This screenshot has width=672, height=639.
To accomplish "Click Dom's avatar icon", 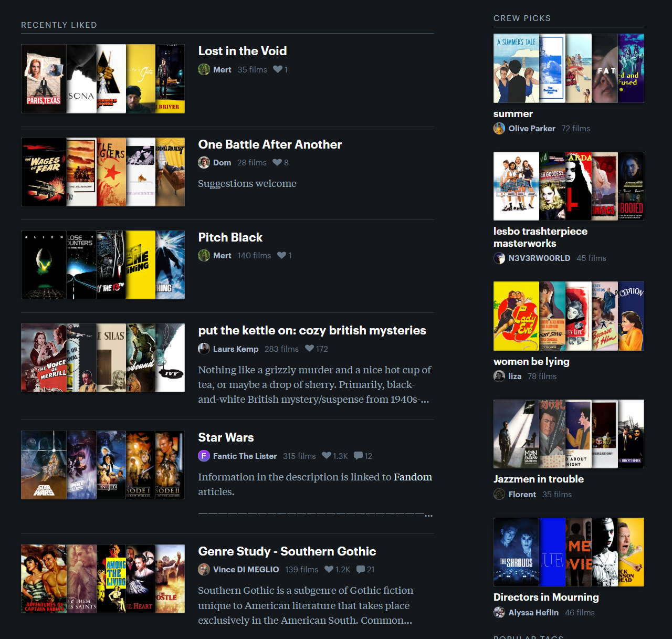I will (204, 162).
